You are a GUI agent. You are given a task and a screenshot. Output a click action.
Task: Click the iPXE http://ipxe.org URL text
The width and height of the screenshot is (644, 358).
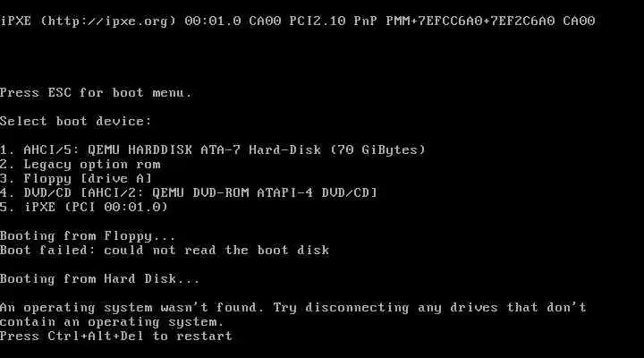108,21
